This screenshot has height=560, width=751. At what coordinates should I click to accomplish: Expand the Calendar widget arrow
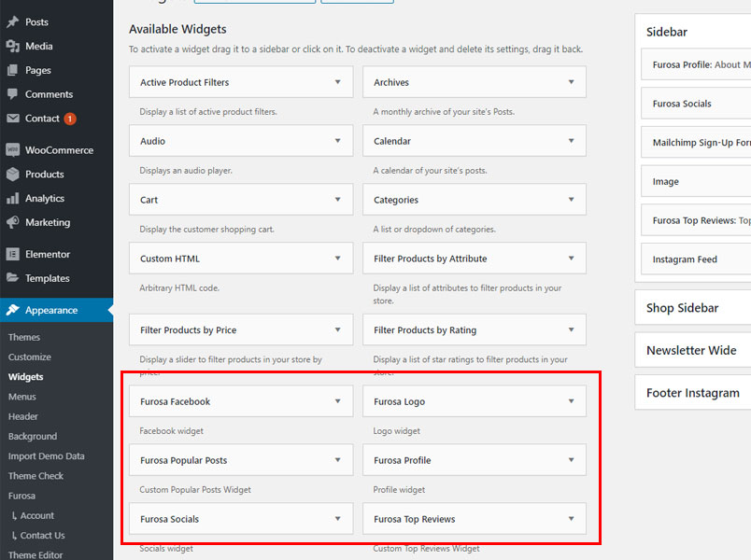tap(572, 141)
